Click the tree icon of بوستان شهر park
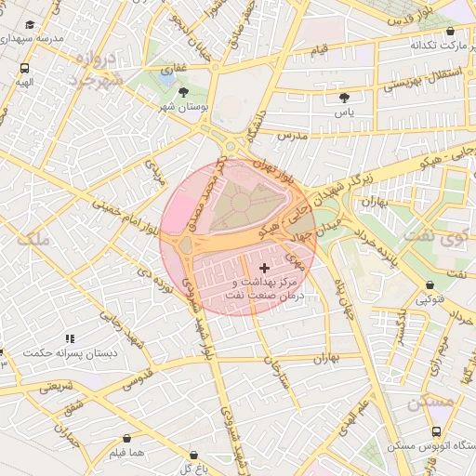The width and height of the screenshot is (476, 476). pos(183,92)
